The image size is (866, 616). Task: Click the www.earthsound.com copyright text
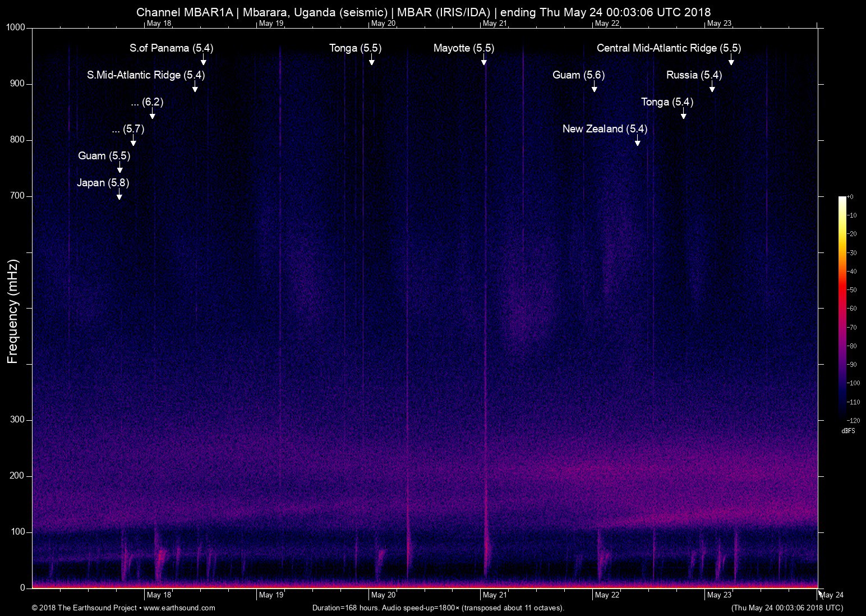[123, 608]
